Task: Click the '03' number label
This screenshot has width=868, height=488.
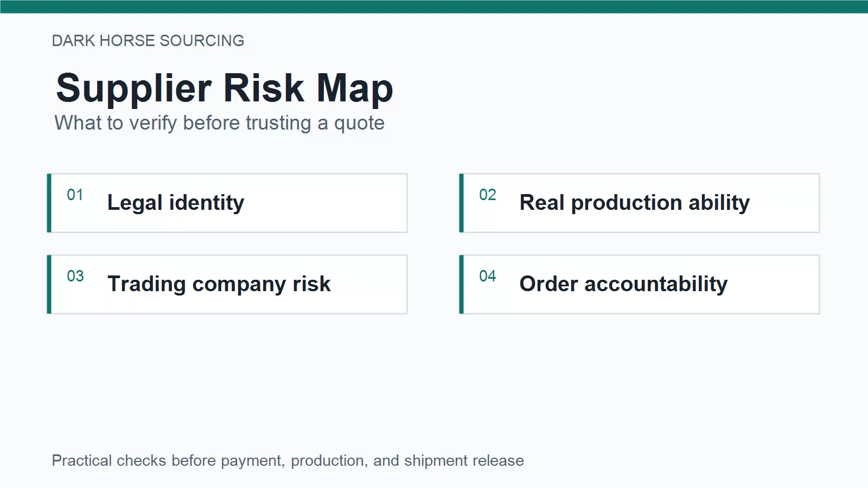Action: coord(75,277)
